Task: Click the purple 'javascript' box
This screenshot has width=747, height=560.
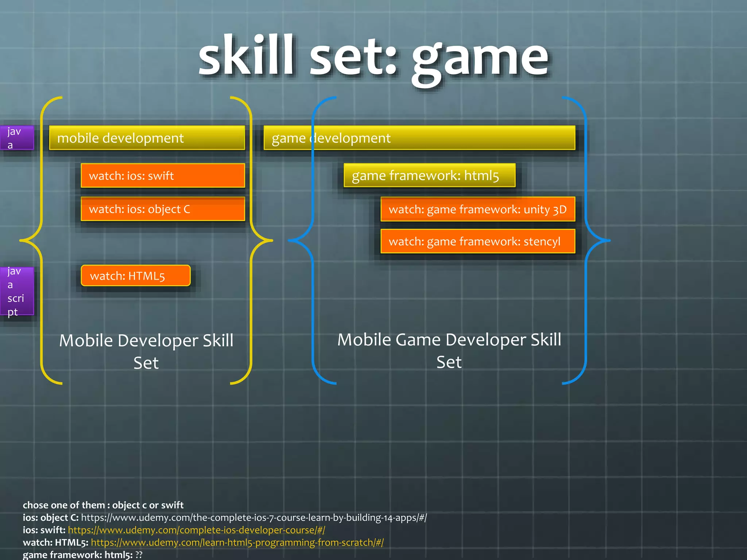Action: coord(17,291)
